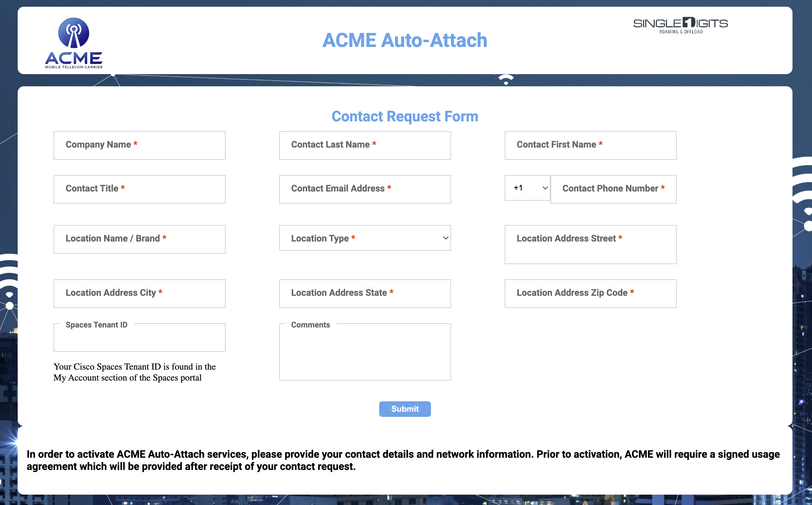812x505 pixels.
Task: Click the ACME Auto-Attach page heading
Action: [x=404, y=41]
